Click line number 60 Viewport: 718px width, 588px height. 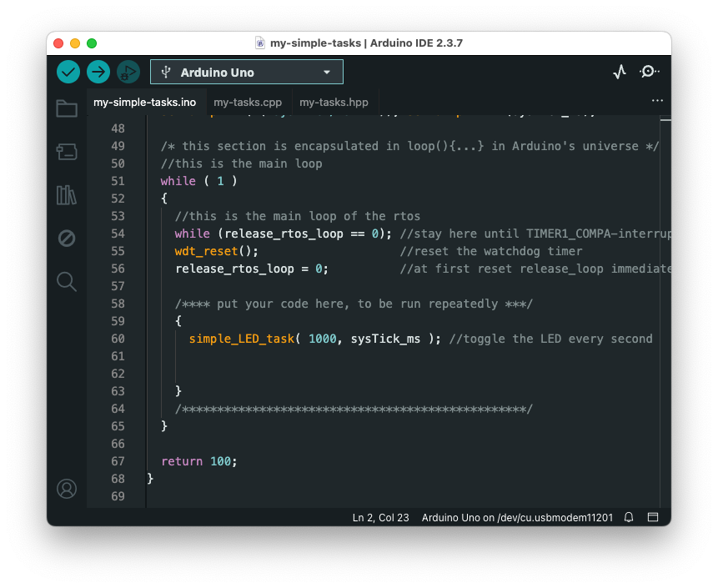click(x=118, y=339)
